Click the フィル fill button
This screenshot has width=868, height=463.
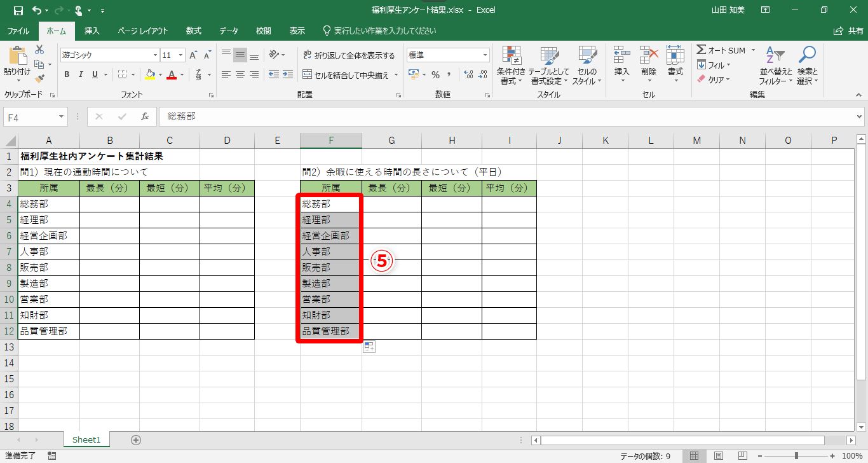coord(714,65)
